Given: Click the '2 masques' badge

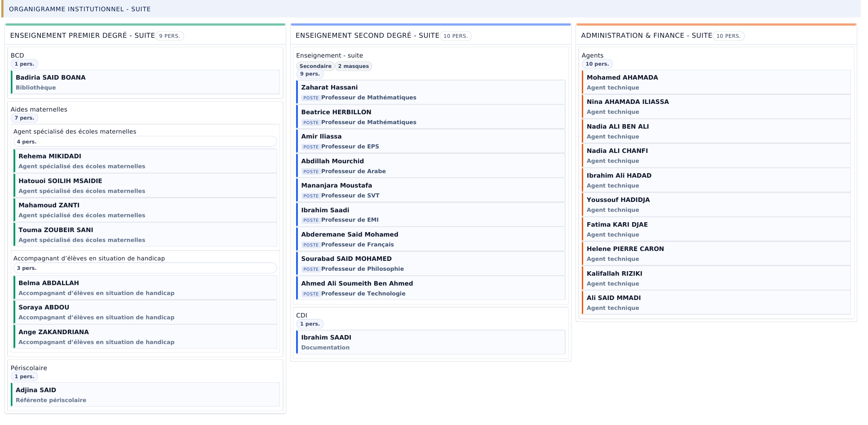Looking at the screenshot, I should tap(354, 67).
